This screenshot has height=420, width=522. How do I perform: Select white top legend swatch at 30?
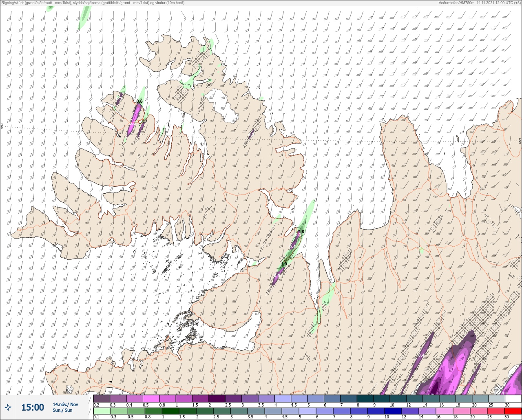tap(513, 398)
